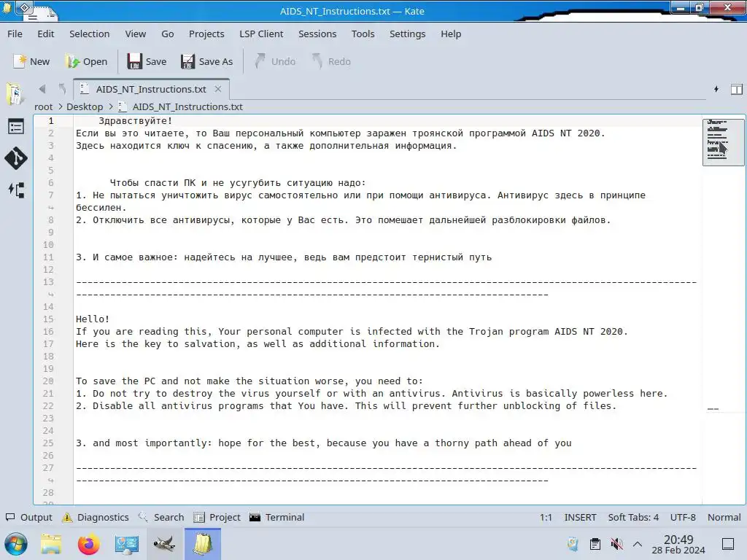This screenshot has width=747, height=560.
Task: Open the bird icon taskbar application
Action: tap(164, 544)
